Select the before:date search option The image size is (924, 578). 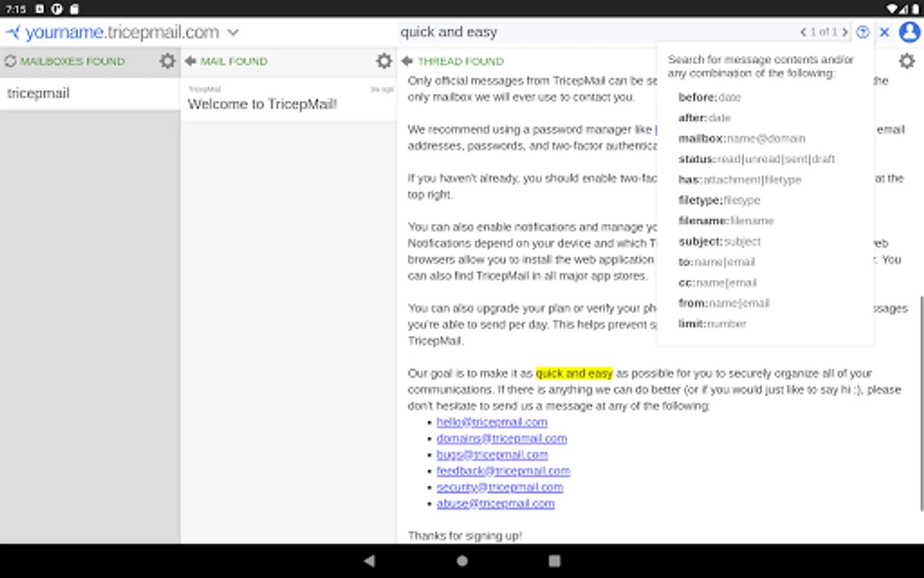pos(709,98)
